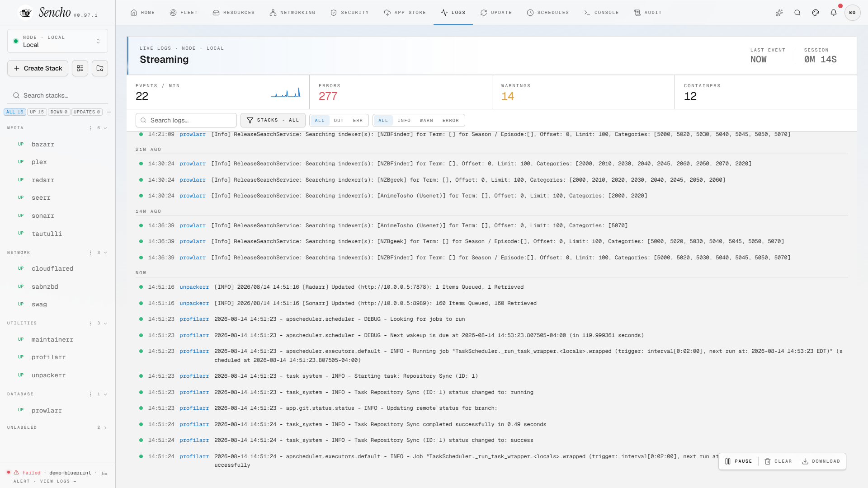Open the App Store tab
Image resolution: width=868 pixels, height=488 pixels.
pyautogui.click(x=405, y=13)
